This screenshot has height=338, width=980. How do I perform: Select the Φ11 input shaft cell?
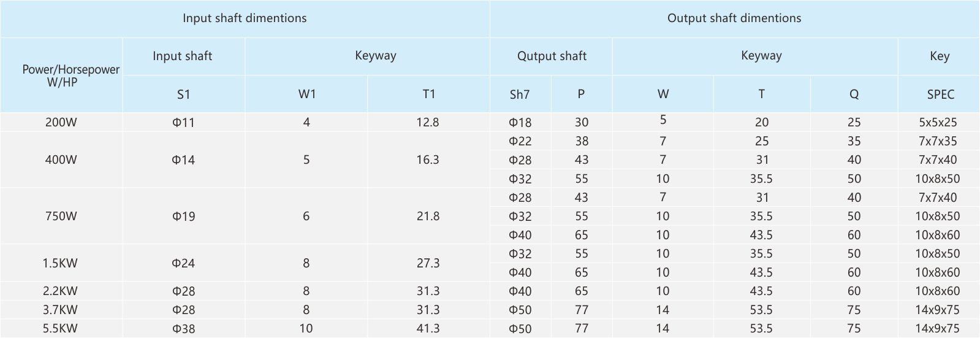(183, 122)
